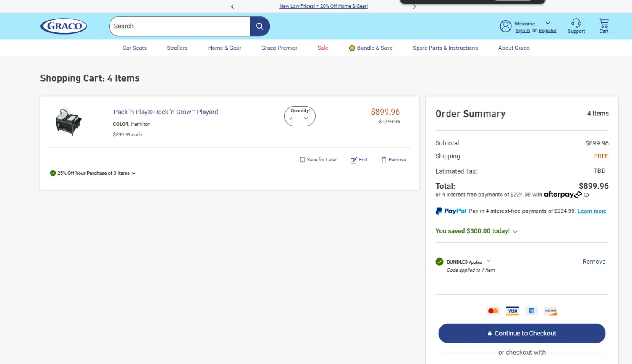Open the Strollers menu
Screen dimensions: 632x364
pos(177,48)
